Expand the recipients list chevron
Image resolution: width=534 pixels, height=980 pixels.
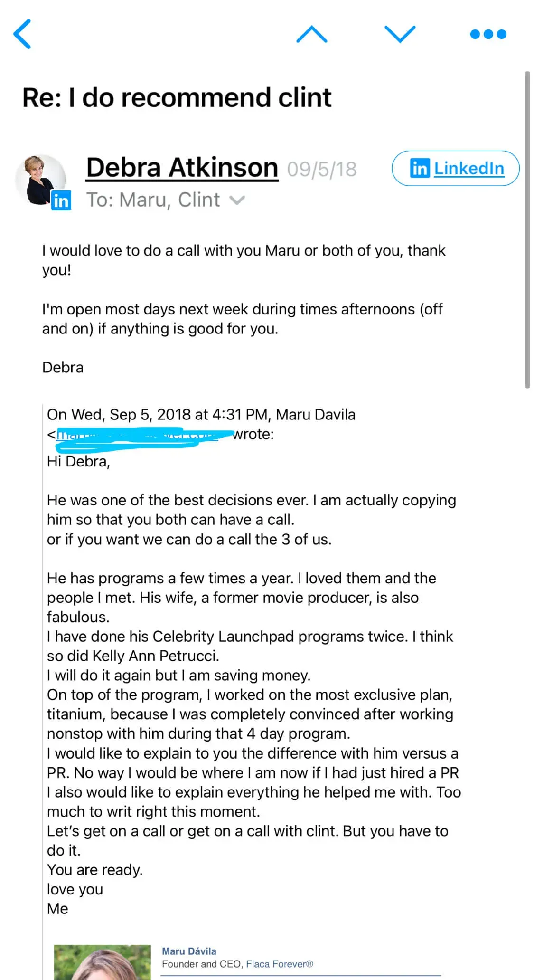click(x=237, y=200)
